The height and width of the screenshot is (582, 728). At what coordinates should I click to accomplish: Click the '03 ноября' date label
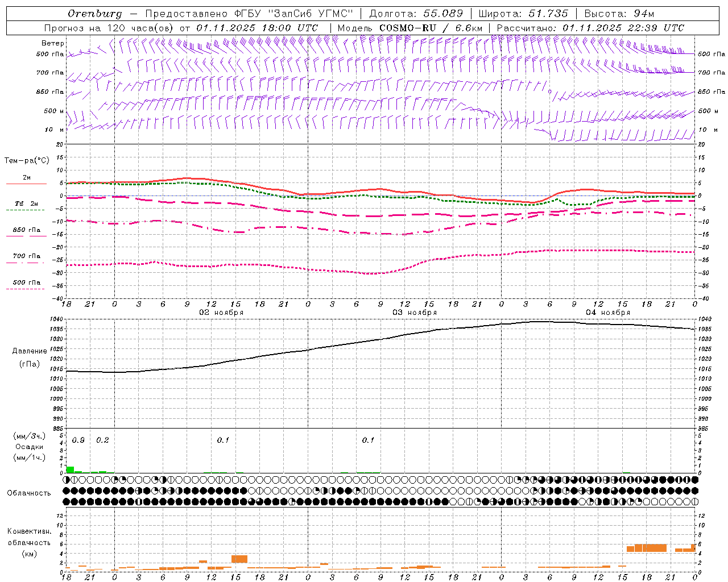415,313
